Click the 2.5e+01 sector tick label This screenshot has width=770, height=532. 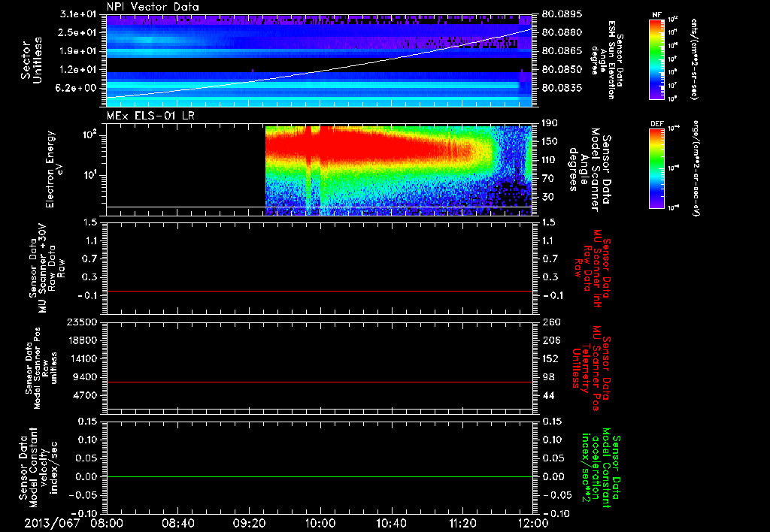pyautogui.click(x=78, y=32)
